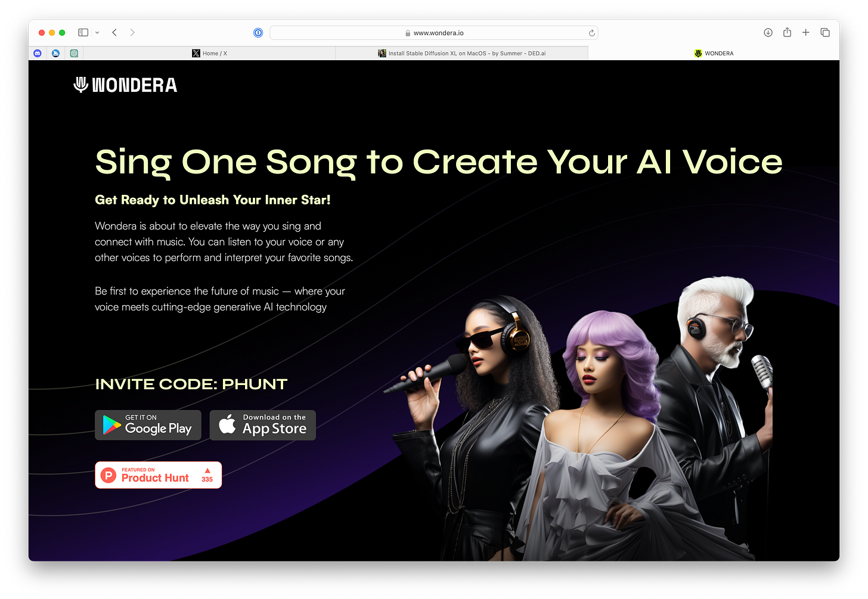Screen dimensions: 868x599
Task: Switch to the Home / X tab
Action: pos(209,53)
